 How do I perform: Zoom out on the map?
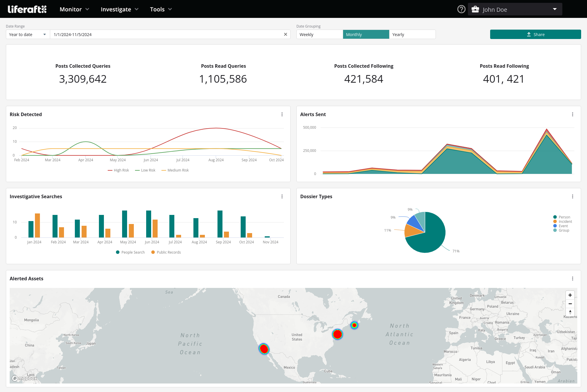tap(570, 304)
